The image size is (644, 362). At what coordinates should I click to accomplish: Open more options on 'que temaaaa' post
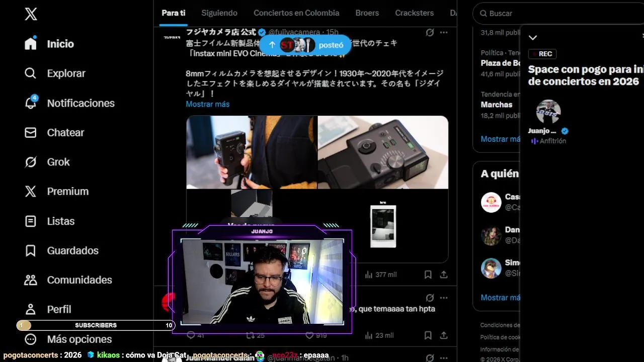(444, 298)
